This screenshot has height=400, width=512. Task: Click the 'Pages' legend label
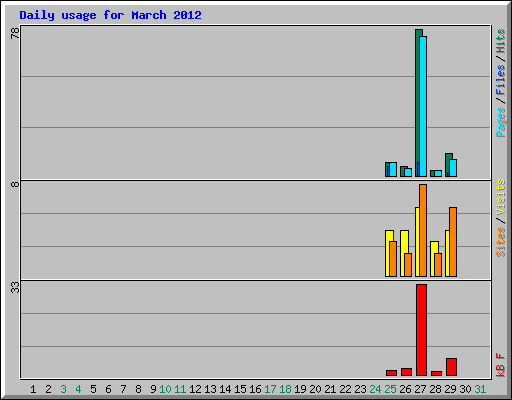coord(500,122)
